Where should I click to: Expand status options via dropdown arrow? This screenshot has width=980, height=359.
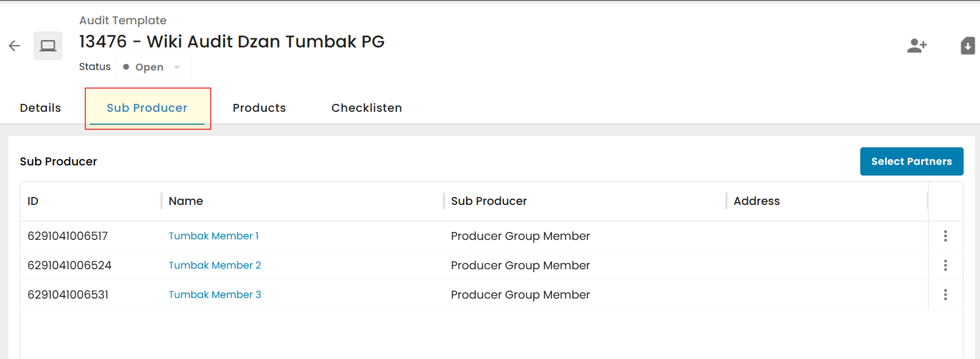click(x=177, y=67)
